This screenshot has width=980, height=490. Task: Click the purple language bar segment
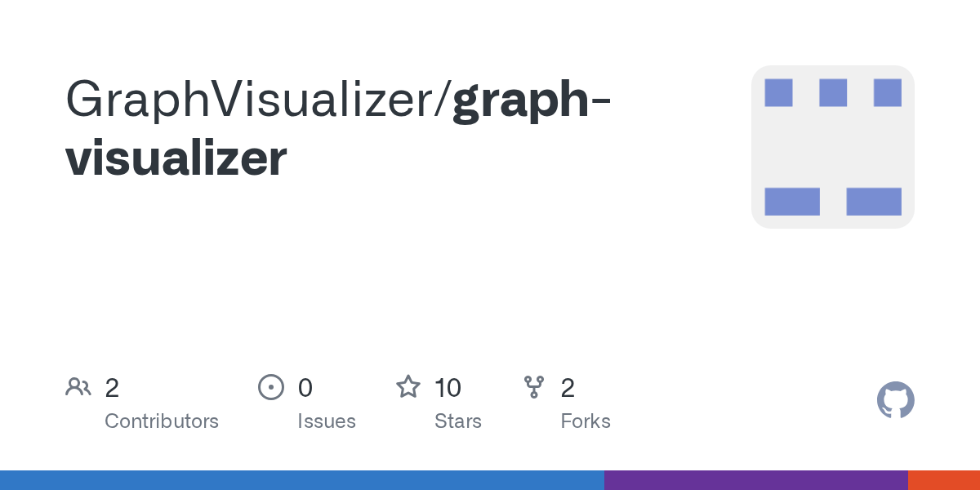pyautogui.click(x=756, y=480)
